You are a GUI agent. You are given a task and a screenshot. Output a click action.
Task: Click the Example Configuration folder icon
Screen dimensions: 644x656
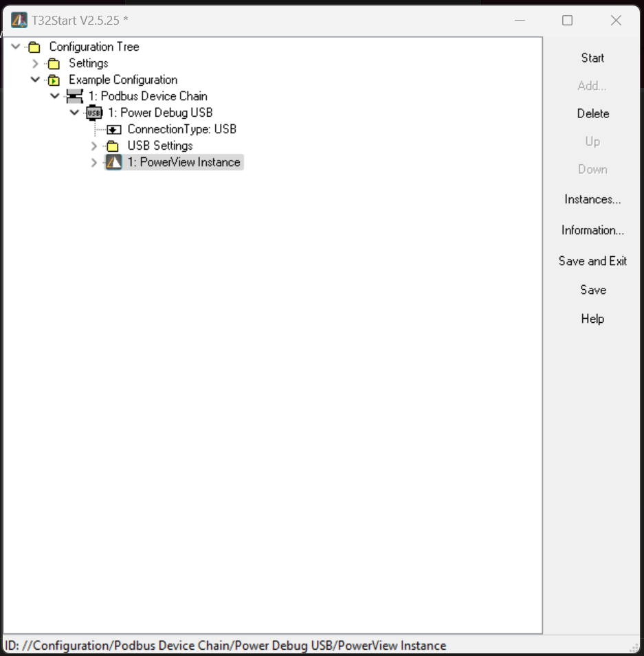coord(54,80)
